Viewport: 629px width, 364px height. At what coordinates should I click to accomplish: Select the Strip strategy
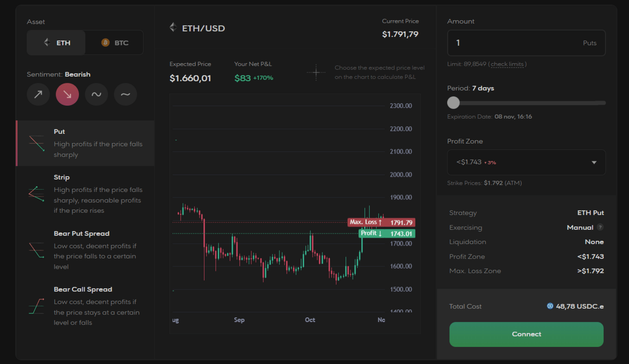click(85, 194)
